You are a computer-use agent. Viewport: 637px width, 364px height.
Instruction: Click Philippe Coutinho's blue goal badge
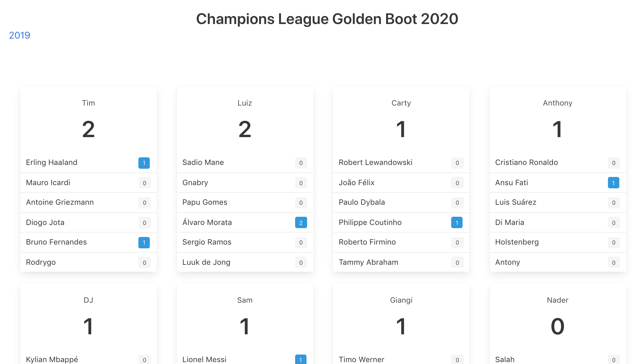[x=457, y=222]
